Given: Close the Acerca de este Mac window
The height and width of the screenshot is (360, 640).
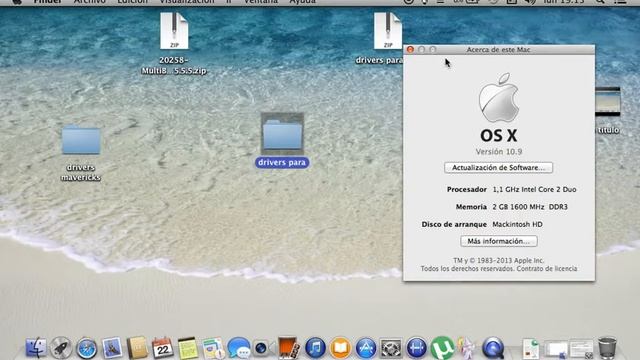Looking at the screenshot, I should (x=410, y=49).
